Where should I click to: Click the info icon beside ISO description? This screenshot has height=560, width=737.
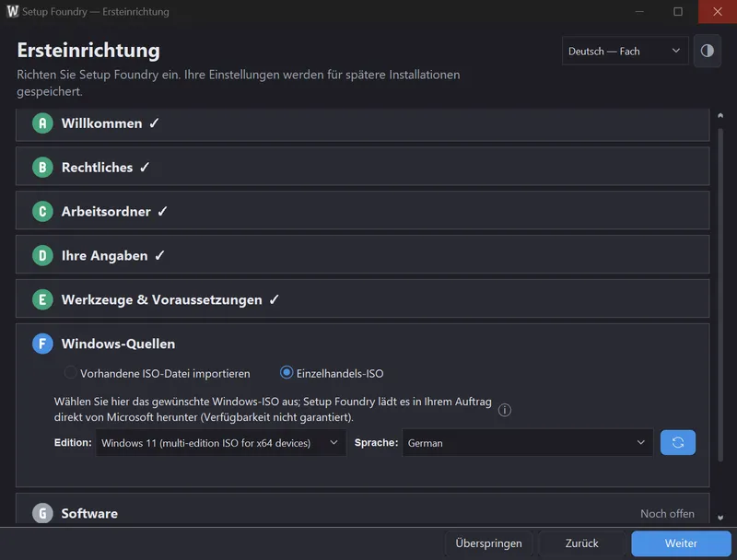click(x=504, y=410)
